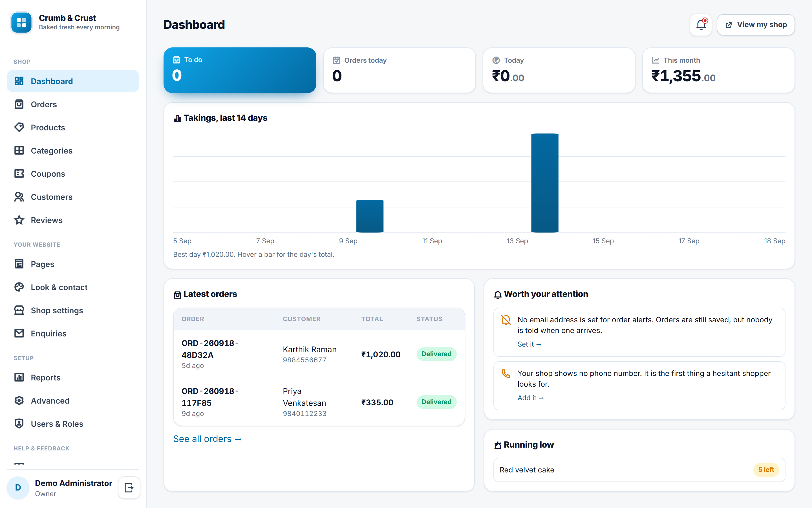The image size is (812, 508).
Task: Open order ORD-260918-117F85 row
Action: 319,402
